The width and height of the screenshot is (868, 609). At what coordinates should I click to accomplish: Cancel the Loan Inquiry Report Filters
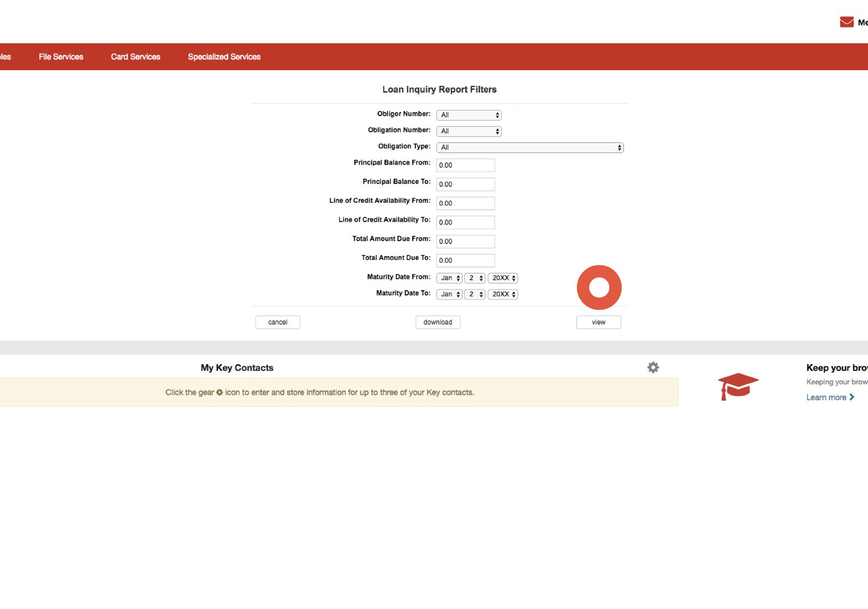(x=277, y=322)
